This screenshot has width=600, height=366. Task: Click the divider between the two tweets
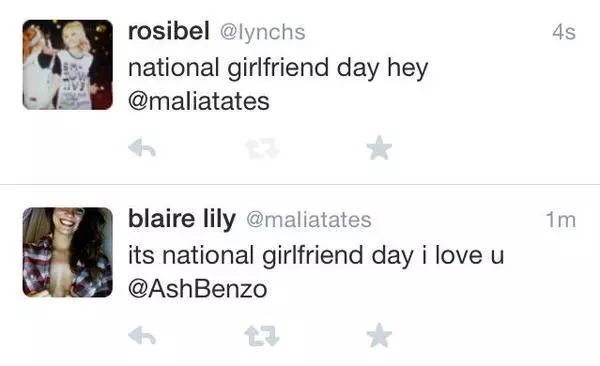tap(300, 185)
